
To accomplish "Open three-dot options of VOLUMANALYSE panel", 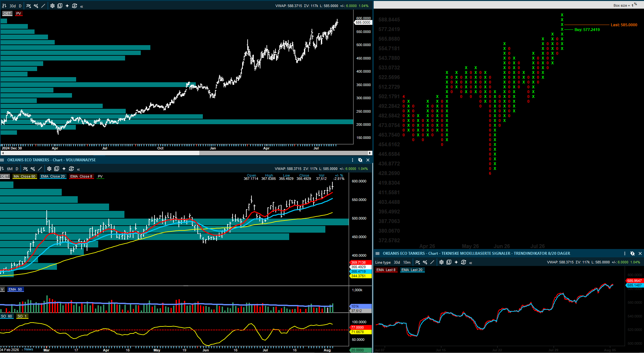I will point(353,160).
